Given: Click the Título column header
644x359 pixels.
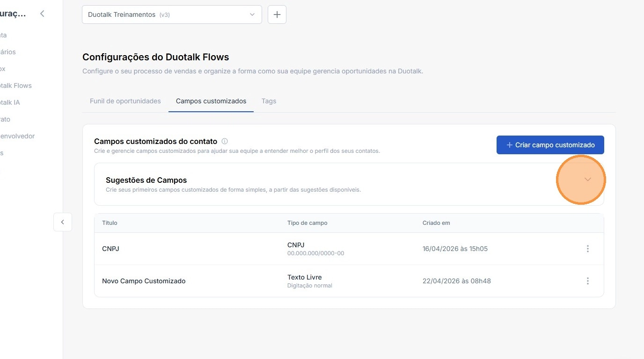Looking at the screenshot, I should point(110,223).
